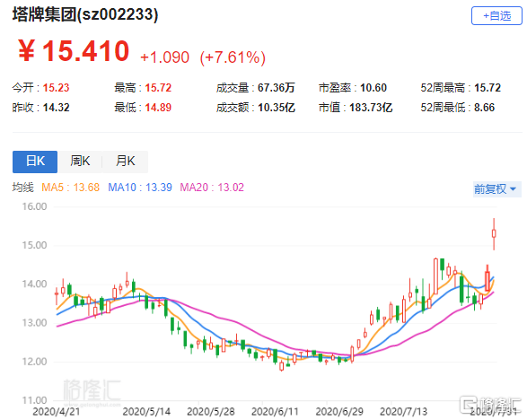Image resolution: width=527 pixels, height=420 pixels.
Task: Click the 13.00 price axis label
Action: tap(34, 323)
